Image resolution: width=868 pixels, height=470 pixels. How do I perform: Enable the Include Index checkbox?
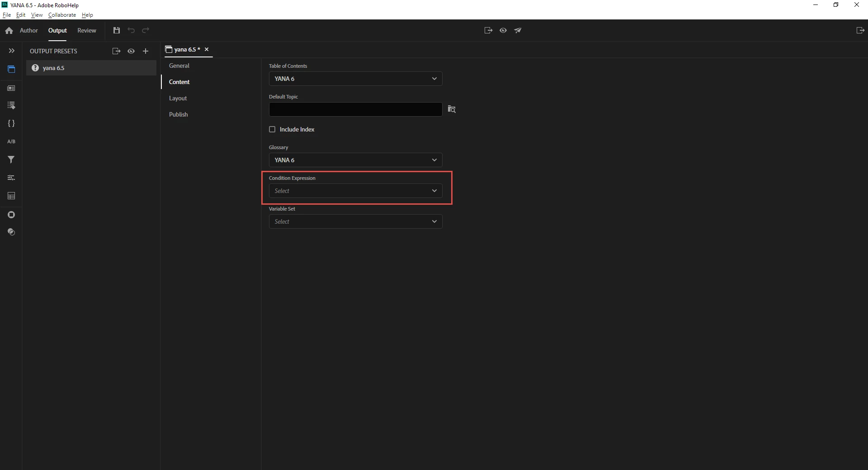coord(272,129)
